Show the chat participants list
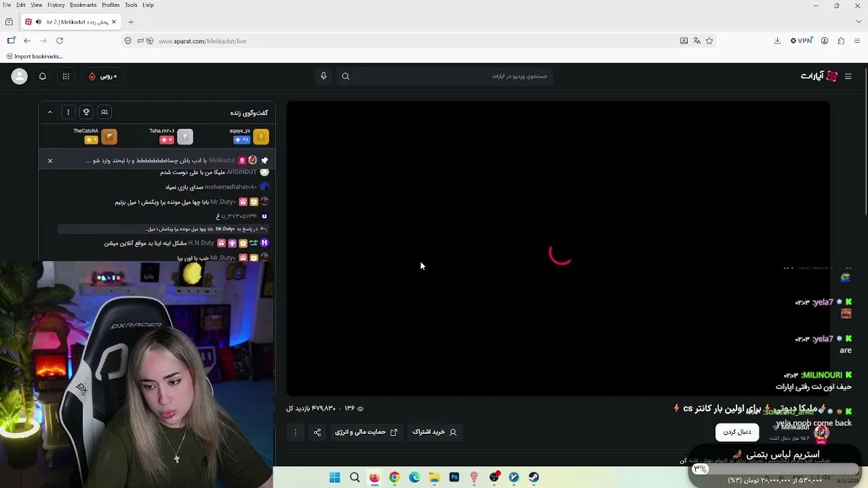Screen dimensions: 868x488 click(104, 112)
